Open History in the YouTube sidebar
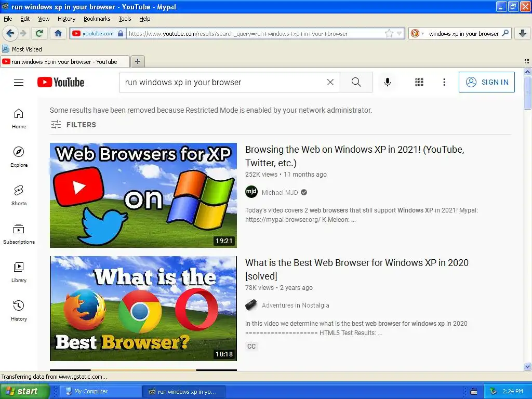The width and height of the screenshot is (532, 399). click(19, 311)
